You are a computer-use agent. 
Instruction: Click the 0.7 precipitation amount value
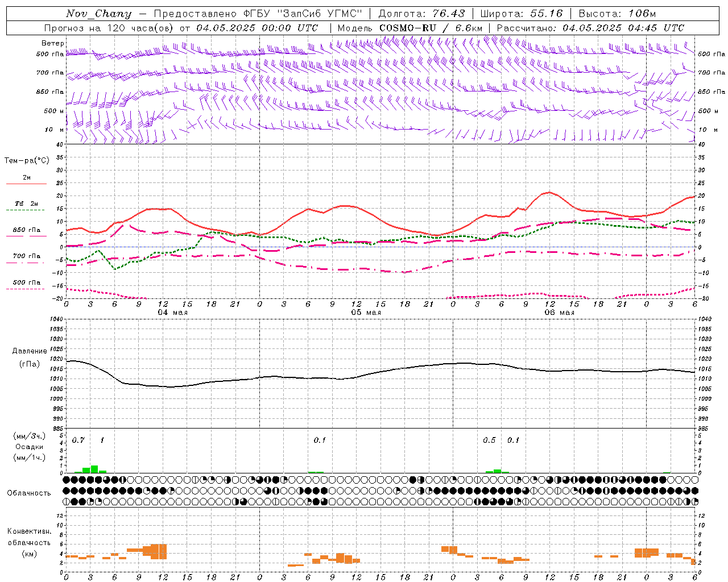tap(78, 440)
